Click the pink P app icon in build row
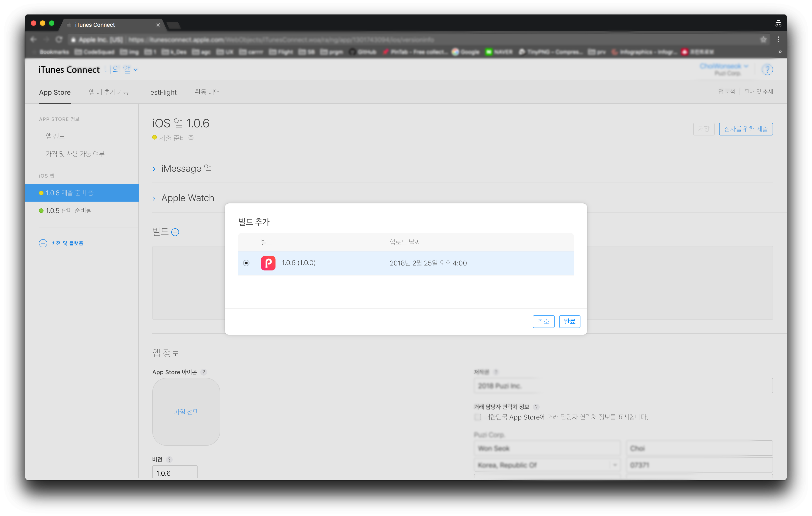Viewport: 812px width, 516px height. coord(268,263)
